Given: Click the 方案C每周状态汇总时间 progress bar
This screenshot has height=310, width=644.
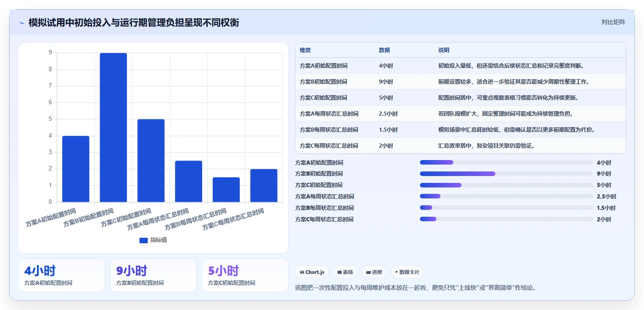Looking at the screenshot, I should pos(506,219).
